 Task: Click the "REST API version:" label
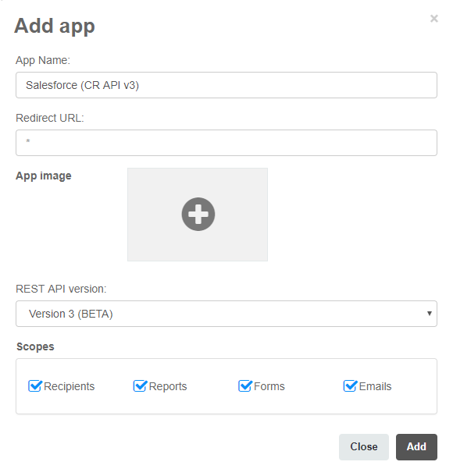coord(61,289)
